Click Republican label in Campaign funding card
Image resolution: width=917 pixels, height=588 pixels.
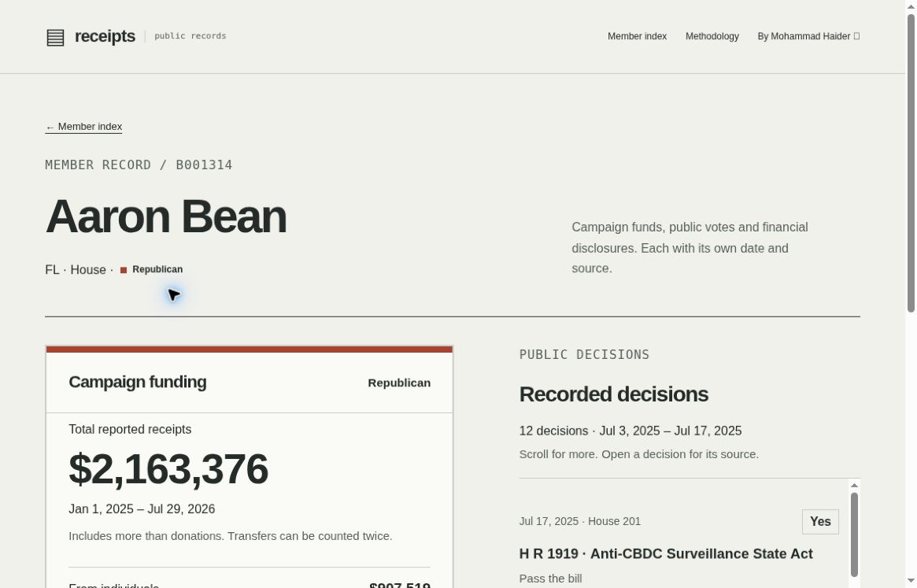click(399, 383)
